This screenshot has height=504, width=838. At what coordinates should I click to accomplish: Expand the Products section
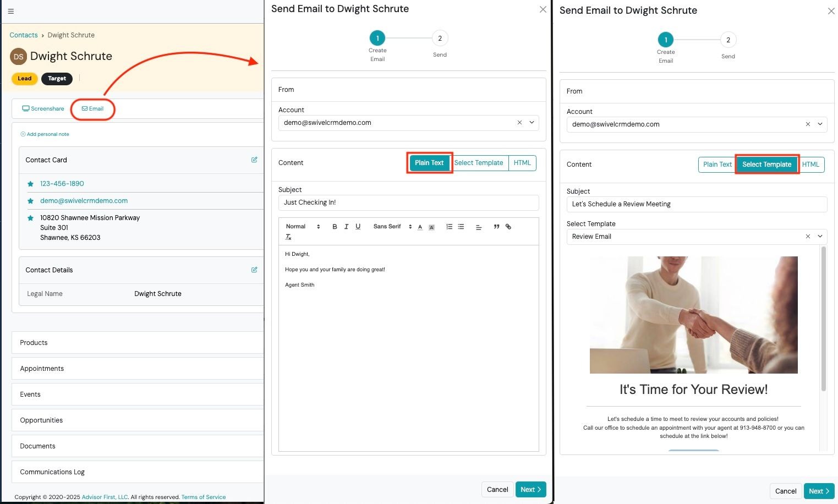[x=138, y=343]
